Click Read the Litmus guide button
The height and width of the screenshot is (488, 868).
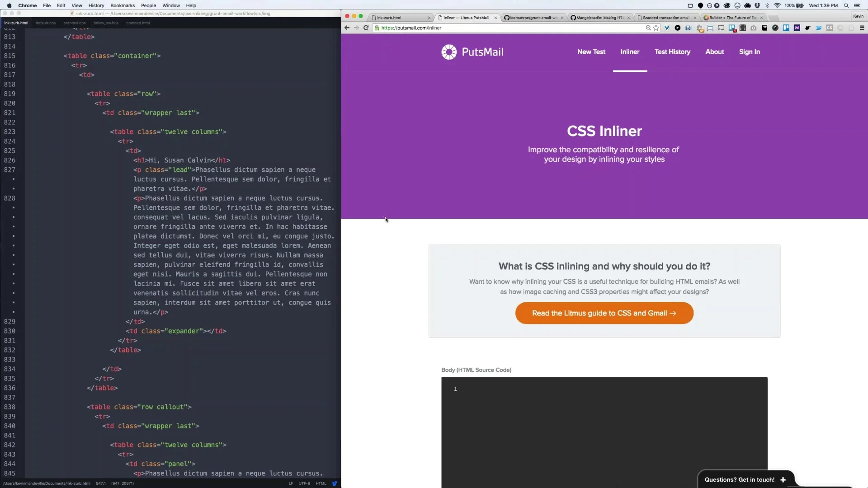(604, 313)
